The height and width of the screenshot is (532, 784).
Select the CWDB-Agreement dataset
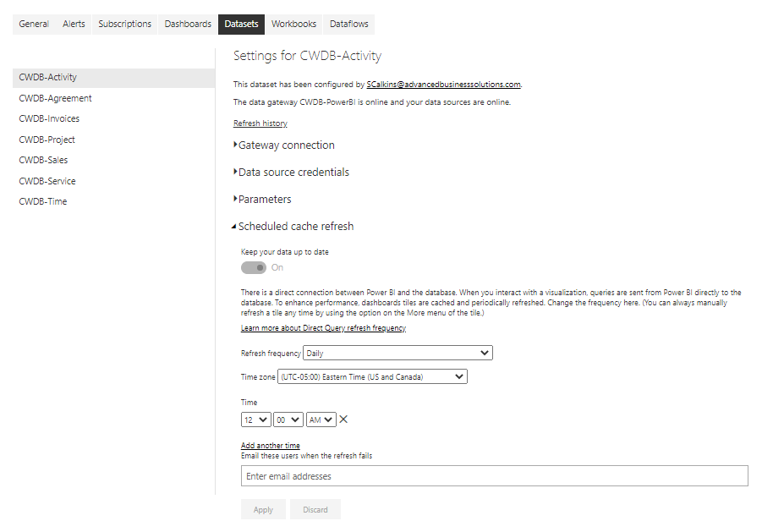[113, 98]
